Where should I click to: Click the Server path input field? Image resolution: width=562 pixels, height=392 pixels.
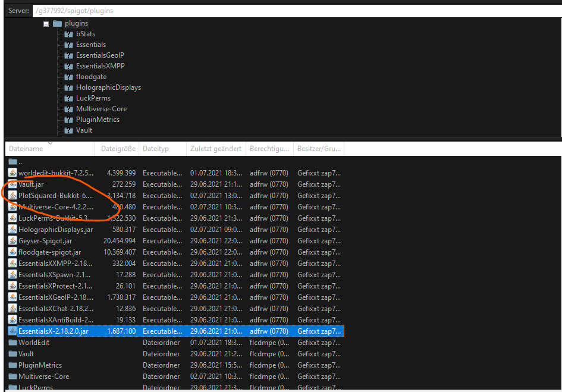click(x=297, y=11)
